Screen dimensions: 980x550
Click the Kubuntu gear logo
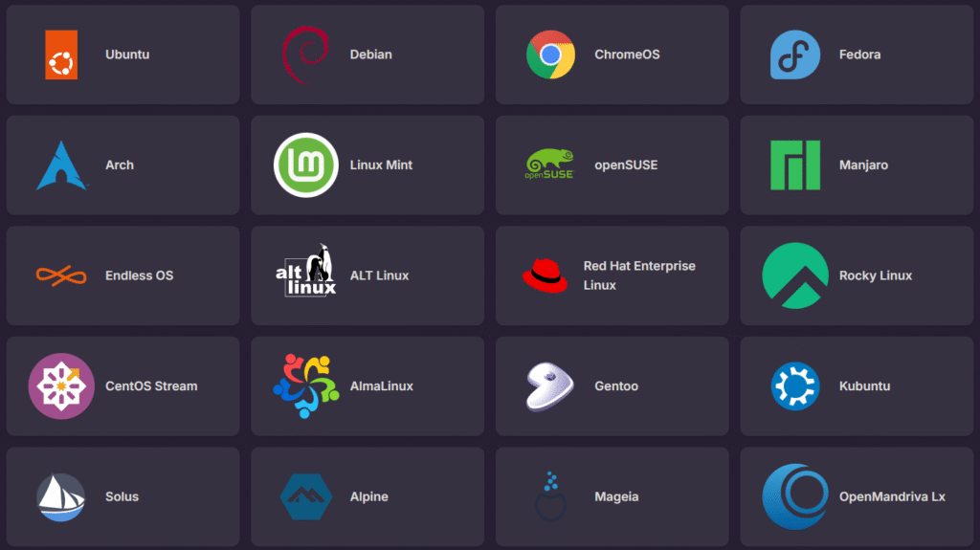click(x=795, y=386)
